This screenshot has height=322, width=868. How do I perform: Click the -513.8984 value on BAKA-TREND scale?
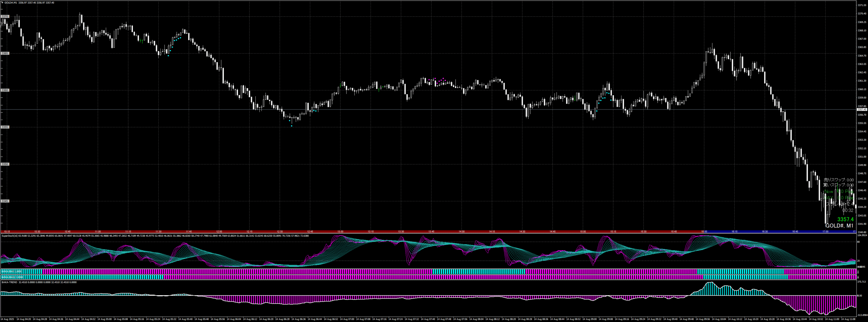tap(862, 315)
